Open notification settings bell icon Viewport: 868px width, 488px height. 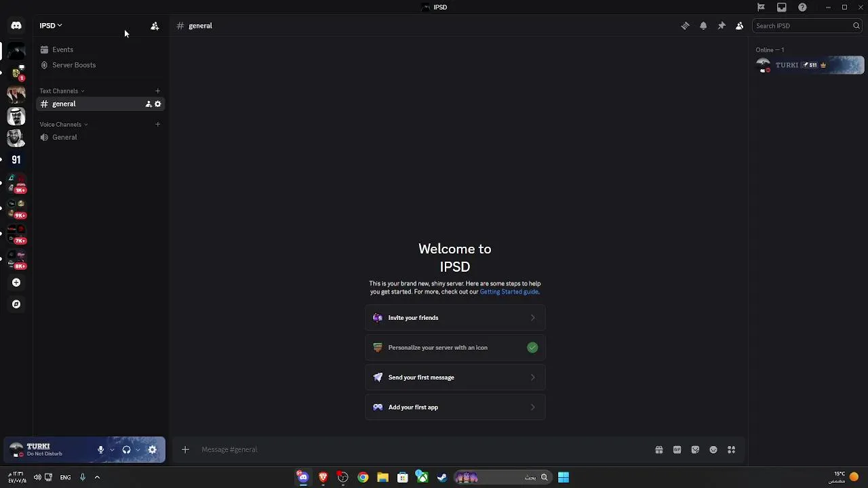703,26
